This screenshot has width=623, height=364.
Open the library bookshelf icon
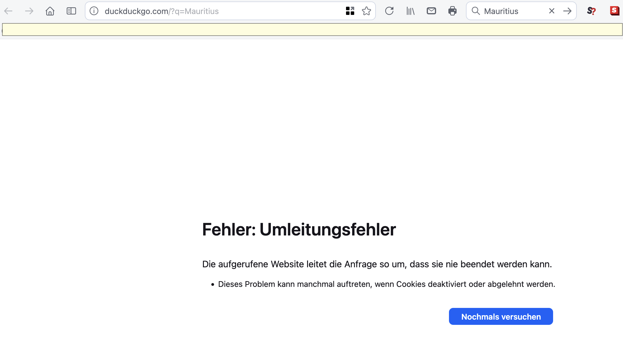click(410, 11)
